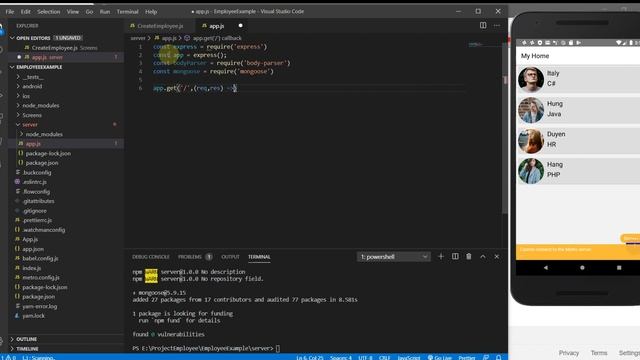Open the metro.config.js file

(41, 278)
